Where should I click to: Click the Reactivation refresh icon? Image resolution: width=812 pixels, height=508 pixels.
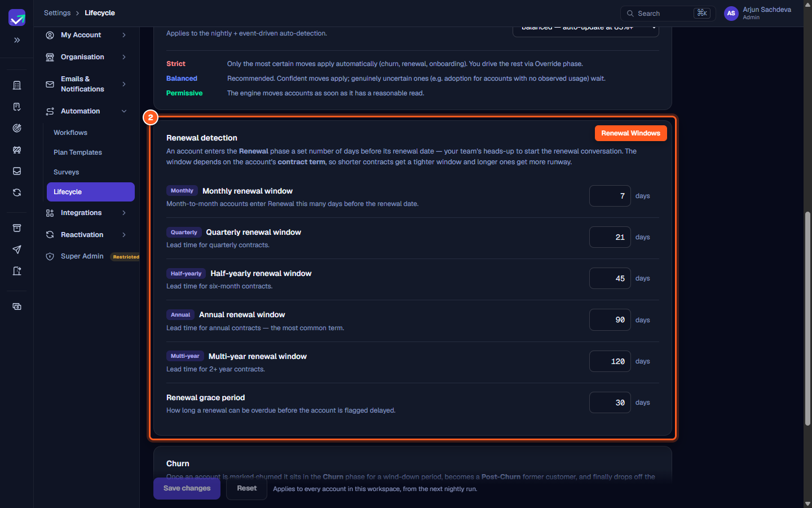tap(50, 235)
